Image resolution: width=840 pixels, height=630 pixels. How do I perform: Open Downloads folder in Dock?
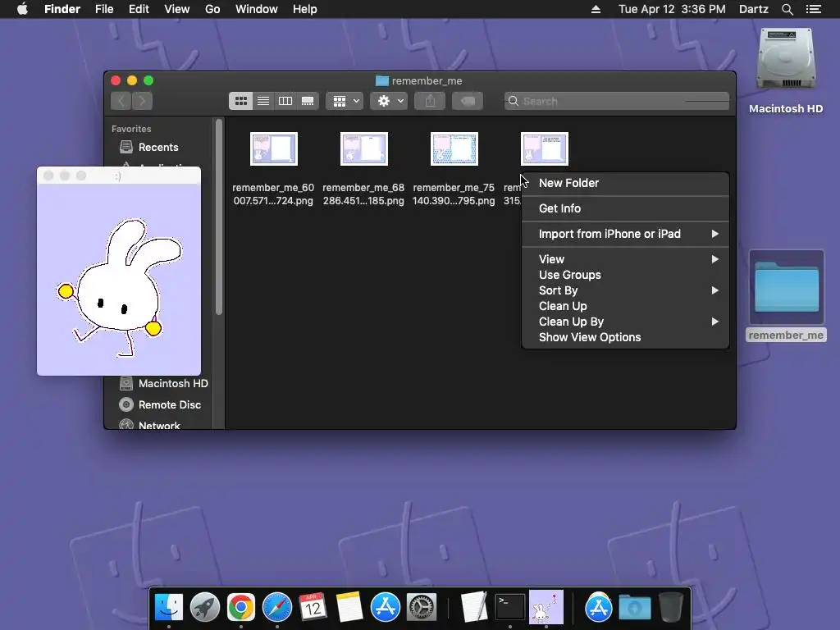pyautogui.click(x=635, y=607)
